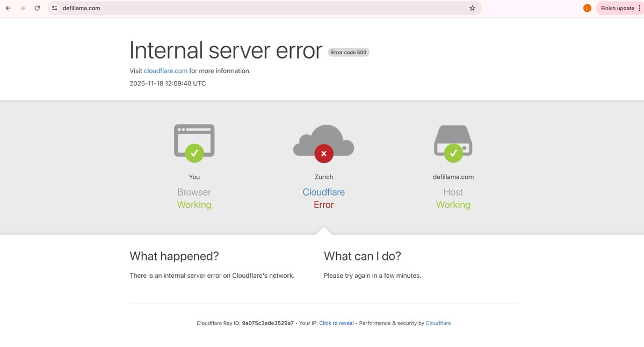This screenshot has height=347, width=644.
Task: Open the cloudflare.com link
Action: click(165, 71)
